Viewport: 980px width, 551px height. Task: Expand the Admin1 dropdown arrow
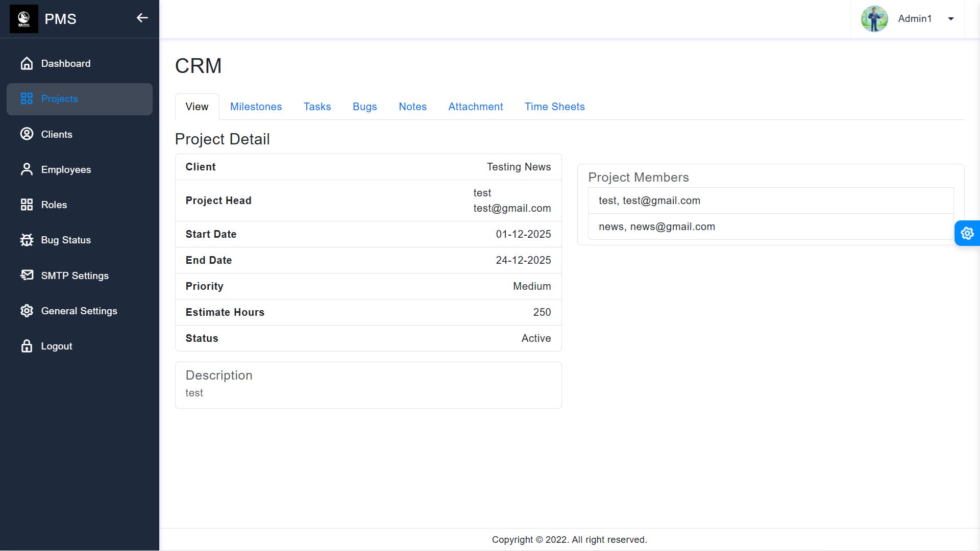pos(950,19)
